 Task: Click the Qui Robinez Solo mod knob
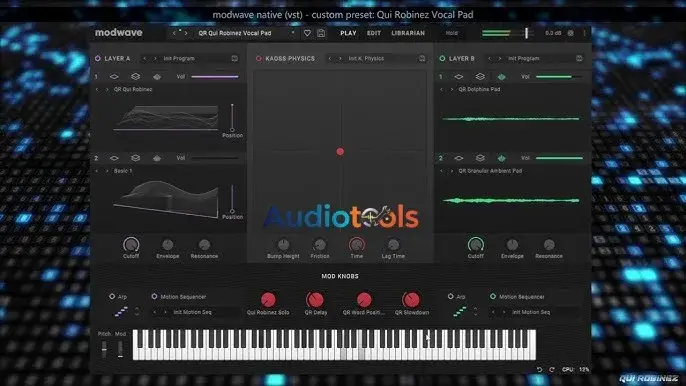268,300
